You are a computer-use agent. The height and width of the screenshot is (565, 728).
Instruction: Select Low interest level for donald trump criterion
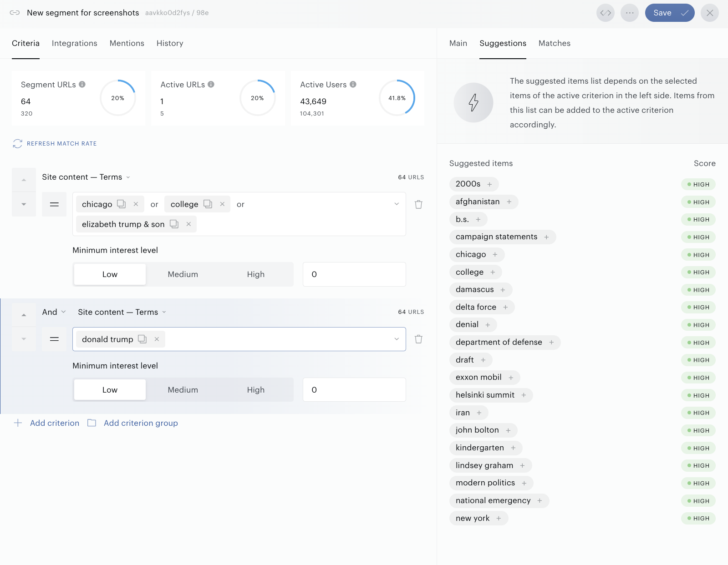click(110, 390)
